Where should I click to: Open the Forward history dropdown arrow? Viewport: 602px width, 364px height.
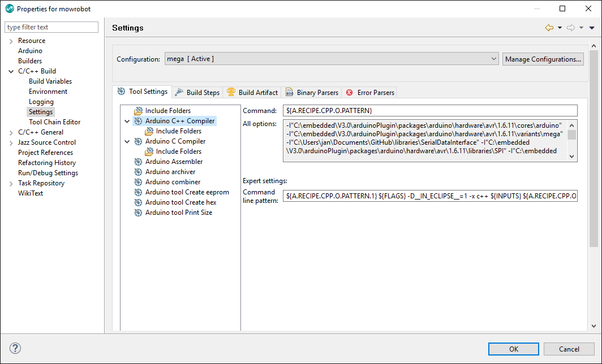tap(581, 28)
